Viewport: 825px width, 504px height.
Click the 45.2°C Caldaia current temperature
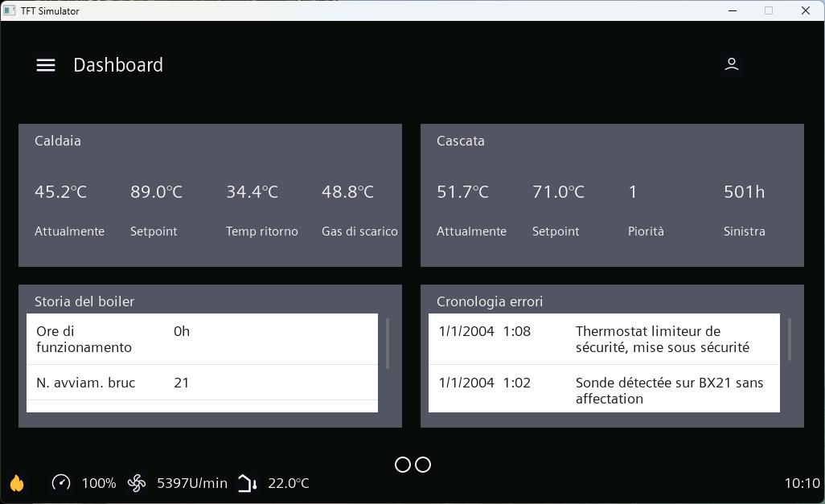tap(60, 192)
